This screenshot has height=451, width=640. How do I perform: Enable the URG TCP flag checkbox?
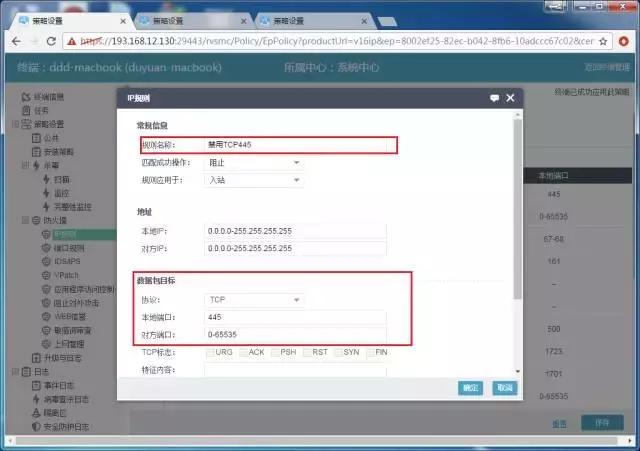click(211, 352)
